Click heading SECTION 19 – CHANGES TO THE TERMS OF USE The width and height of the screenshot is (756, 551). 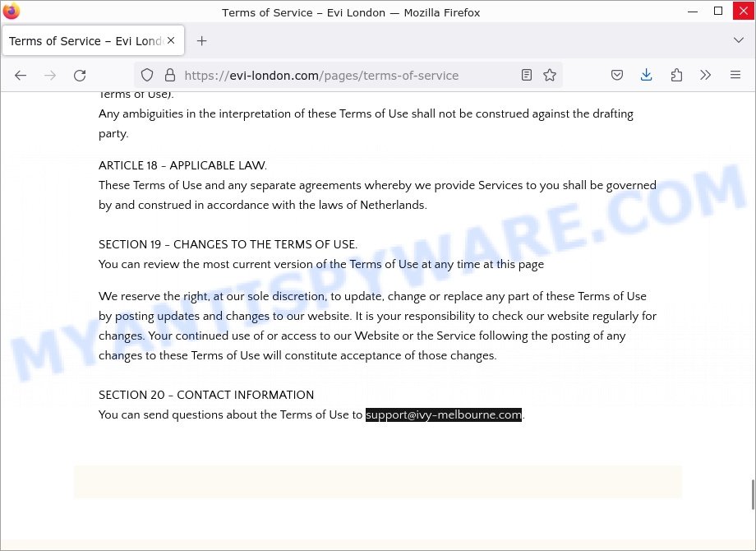(x=228, y=244)
